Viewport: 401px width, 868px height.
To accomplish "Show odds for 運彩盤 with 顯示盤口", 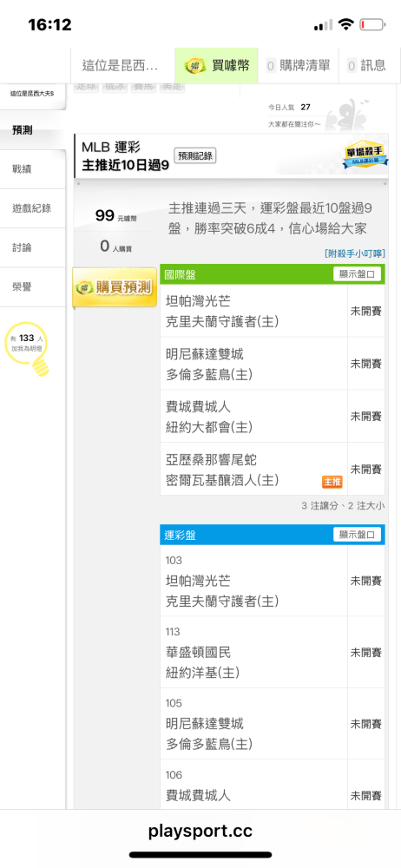I will [358, 535].
